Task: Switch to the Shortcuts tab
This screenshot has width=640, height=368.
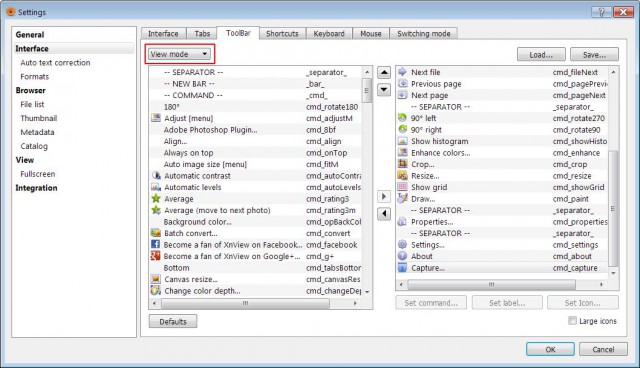Action: click(x=282, y=33)
